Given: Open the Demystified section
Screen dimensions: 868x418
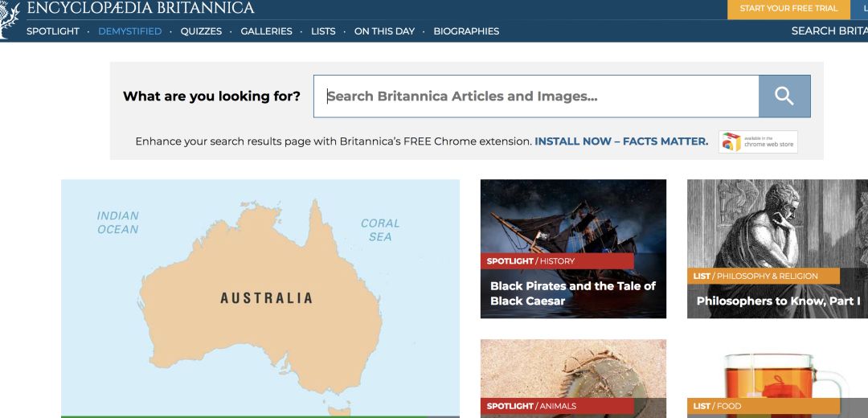Looking at the screenshot, I should click(129, 31).
